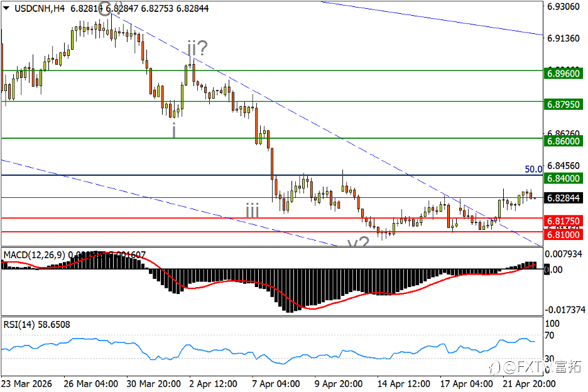Select the 6.81000 red support label
This screenshot has width=588, height=392.
(x=563, y=234)
